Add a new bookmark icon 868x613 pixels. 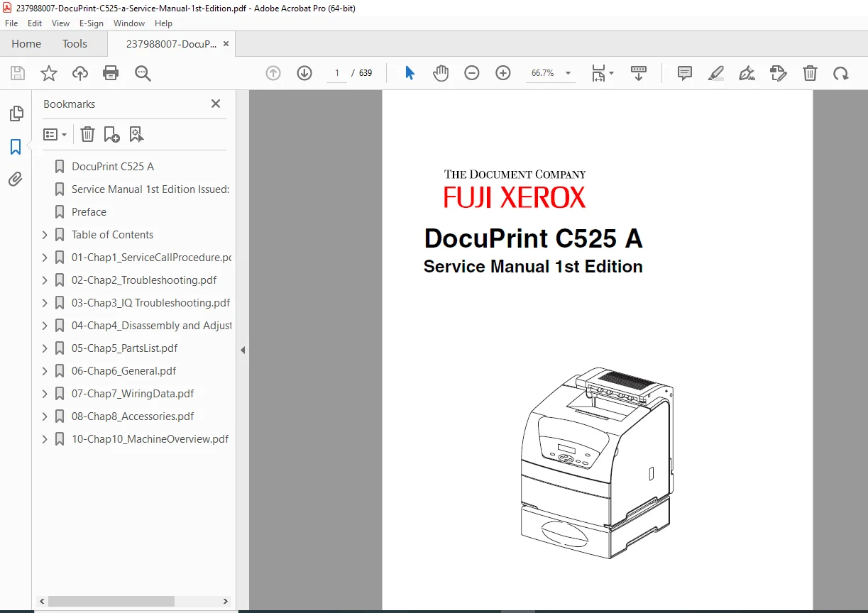[x=111, y=134]
